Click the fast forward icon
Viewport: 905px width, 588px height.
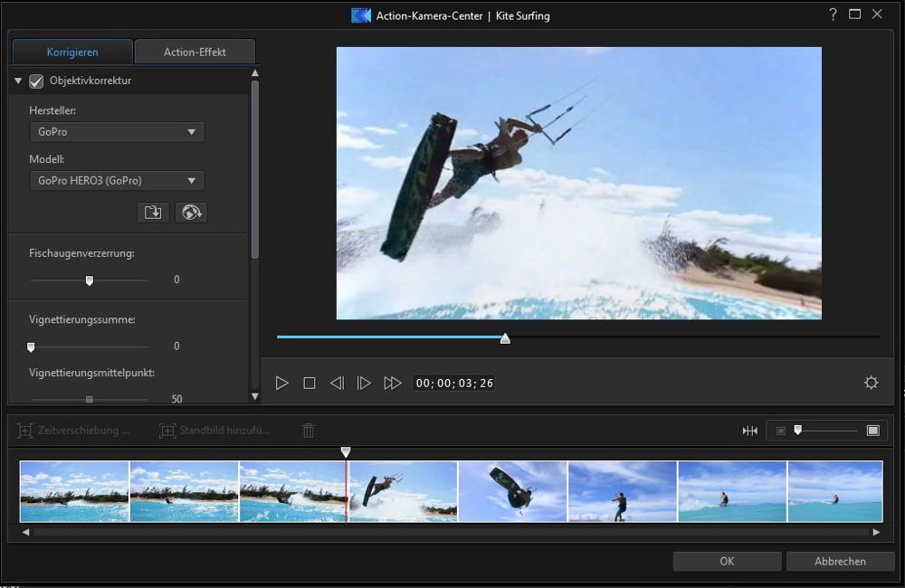392,384
